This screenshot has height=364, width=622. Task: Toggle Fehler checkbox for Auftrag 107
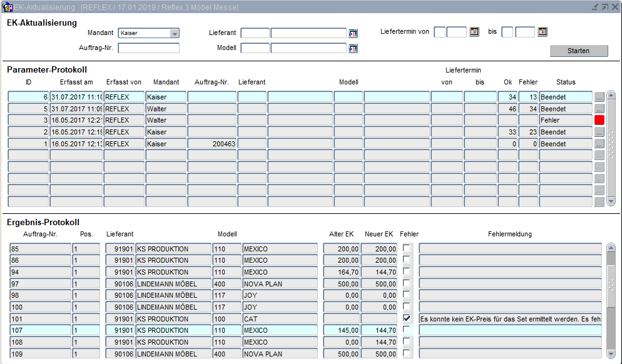coord(407,330)
